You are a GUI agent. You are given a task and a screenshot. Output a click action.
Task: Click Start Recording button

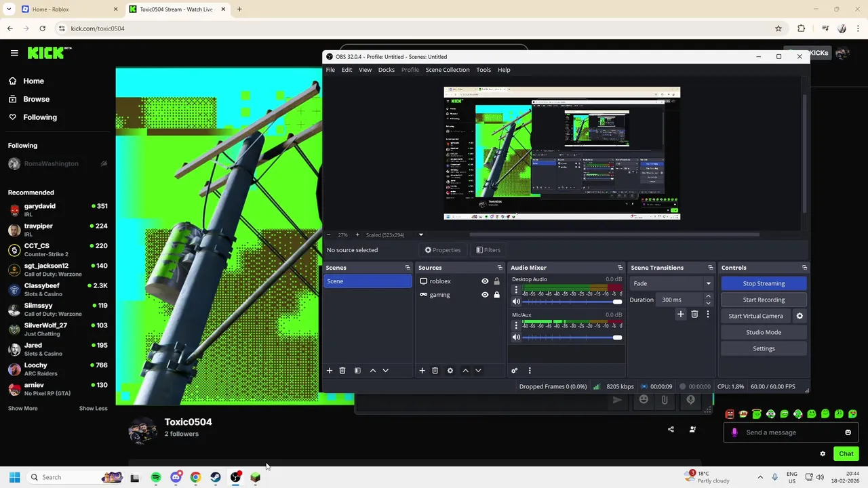point(764,300)
